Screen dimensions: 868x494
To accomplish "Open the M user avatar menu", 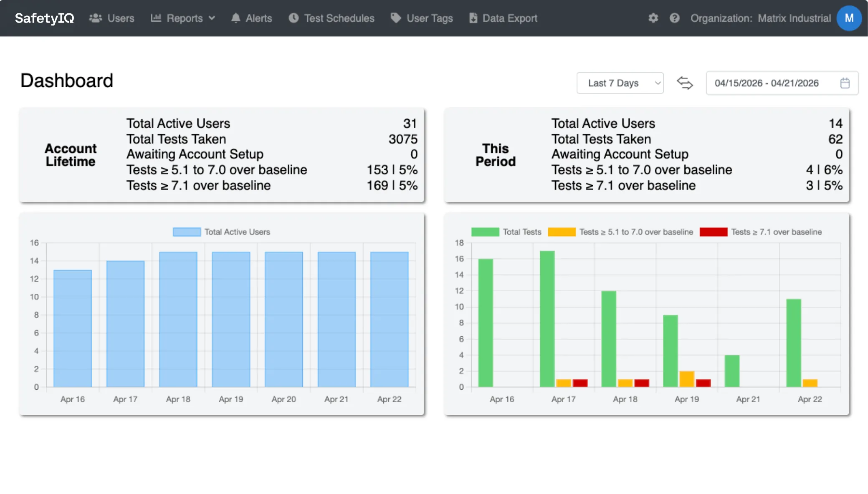I will (849, 18).
